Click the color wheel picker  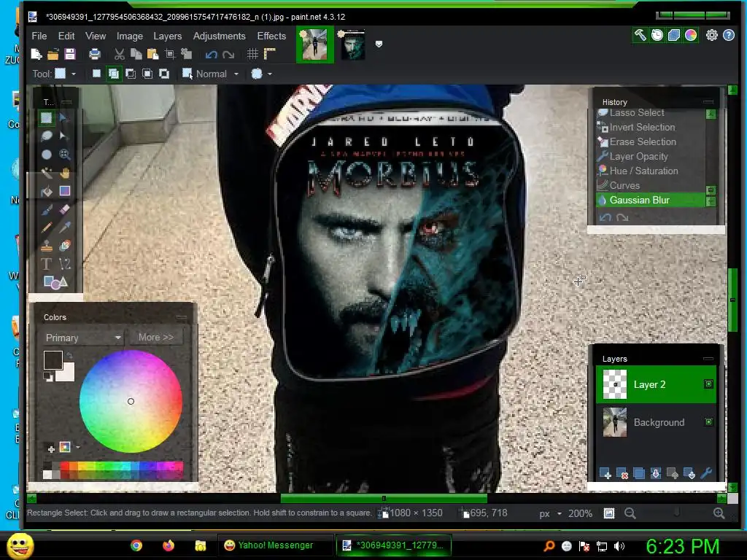pos(131,402)
